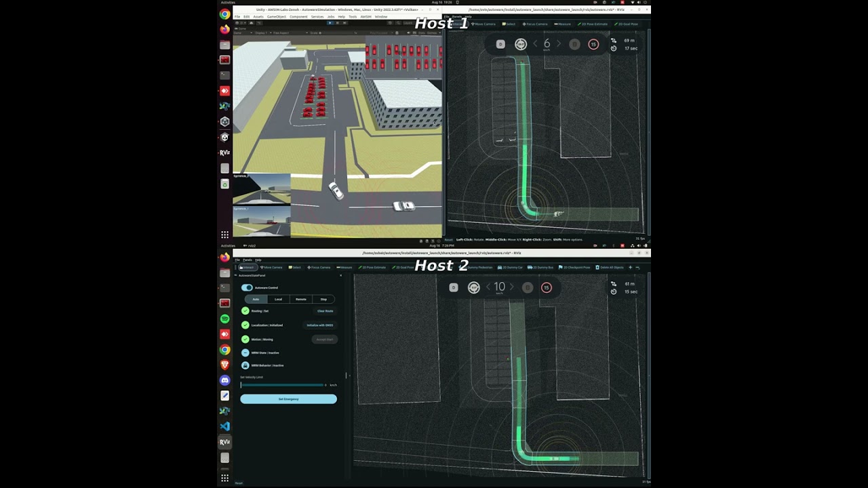868x488 pixels.
Task: Open the Assets menu in Unity
Action: pyautogui.click(x=258, y=16)
